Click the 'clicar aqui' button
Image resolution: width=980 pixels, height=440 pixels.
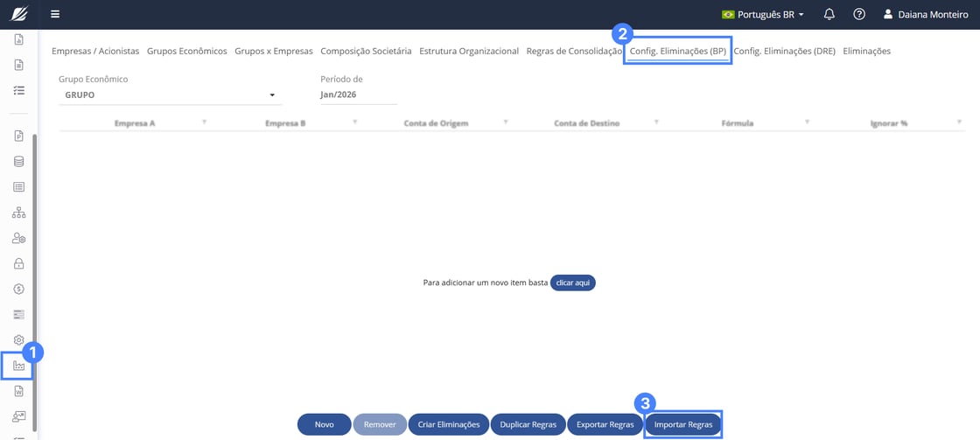click(x=573, y=283)
